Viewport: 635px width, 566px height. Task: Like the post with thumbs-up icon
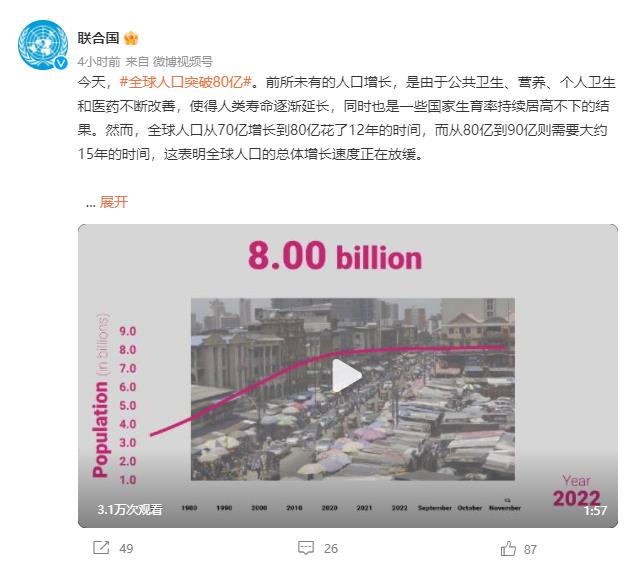508,549
